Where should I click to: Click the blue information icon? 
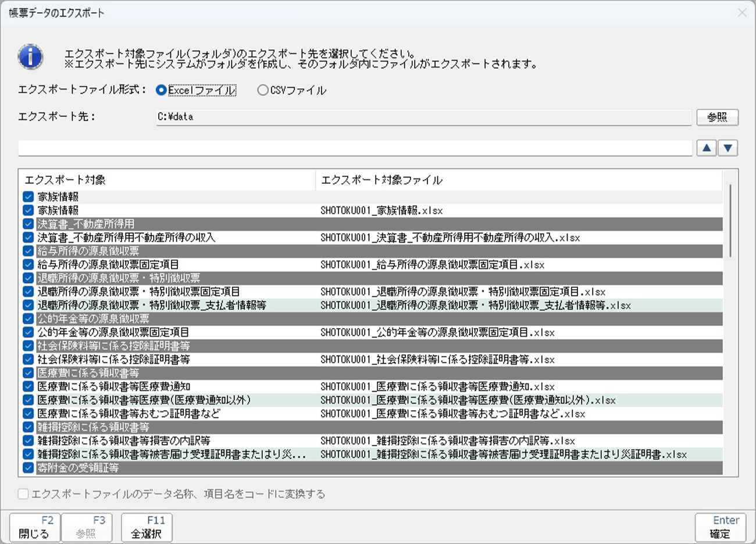[30, 57]
